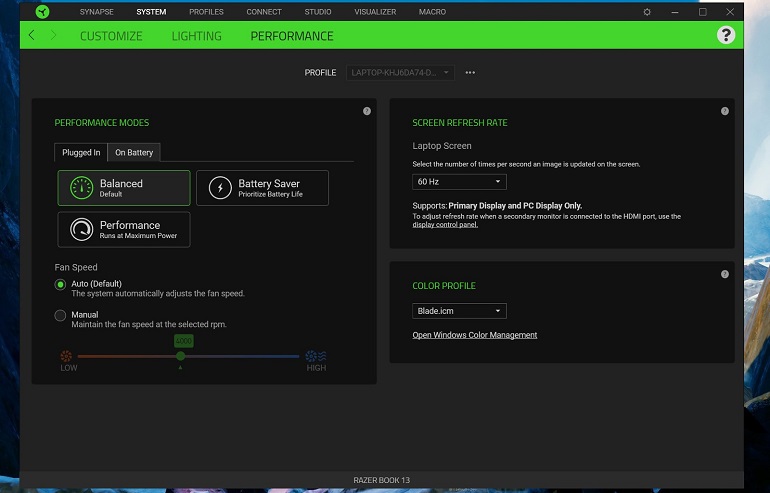The image size is (770, 493).
Task: Switch to the Plugged In tab
Action: coord(81,153)
